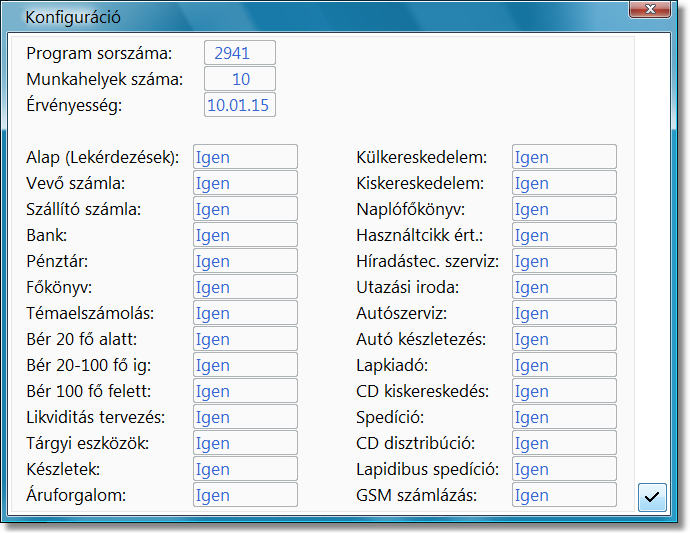The height and width of the screenshot is (535, 690).
Task: Select the Vevő számla value field
Action: (245, 183)
